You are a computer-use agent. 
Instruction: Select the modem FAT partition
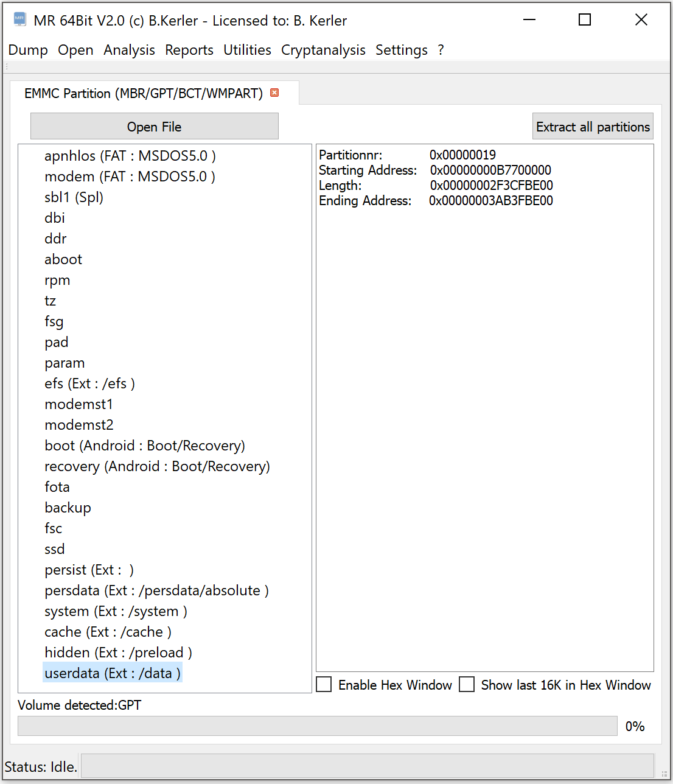pyautogui.click(x=130, y=177)
